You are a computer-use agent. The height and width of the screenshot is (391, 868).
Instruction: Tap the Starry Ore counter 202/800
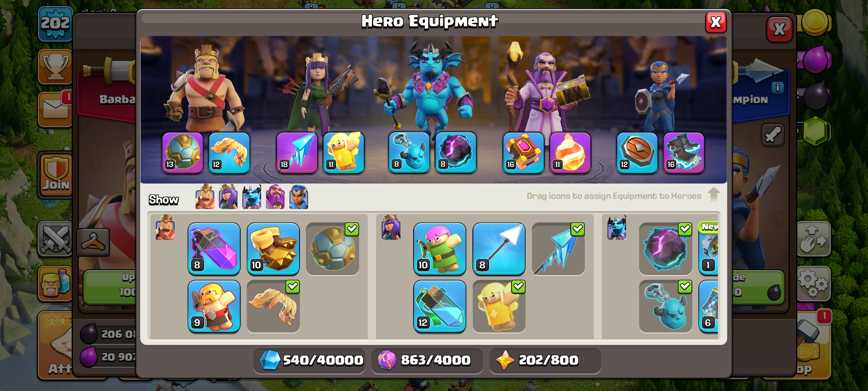click(x=544, y=360)
